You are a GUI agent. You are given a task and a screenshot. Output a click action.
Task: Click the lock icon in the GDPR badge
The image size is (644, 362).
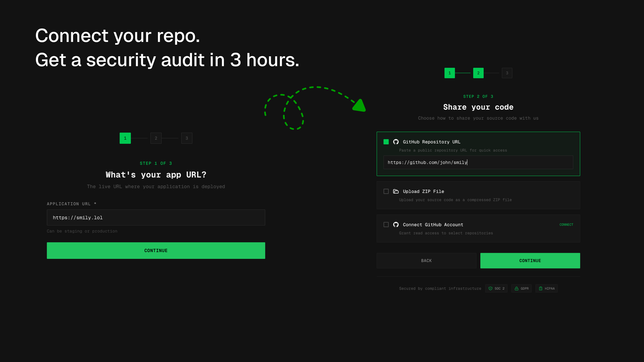tap(516, 288)
